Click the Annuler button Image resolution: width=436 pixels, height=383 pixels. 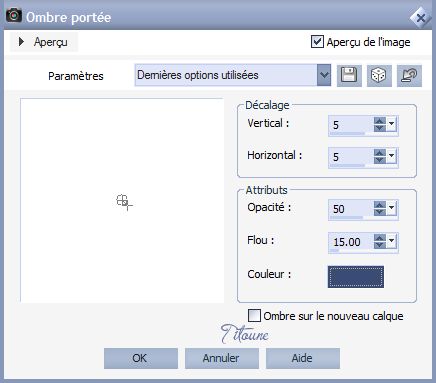tap(222, 358)
